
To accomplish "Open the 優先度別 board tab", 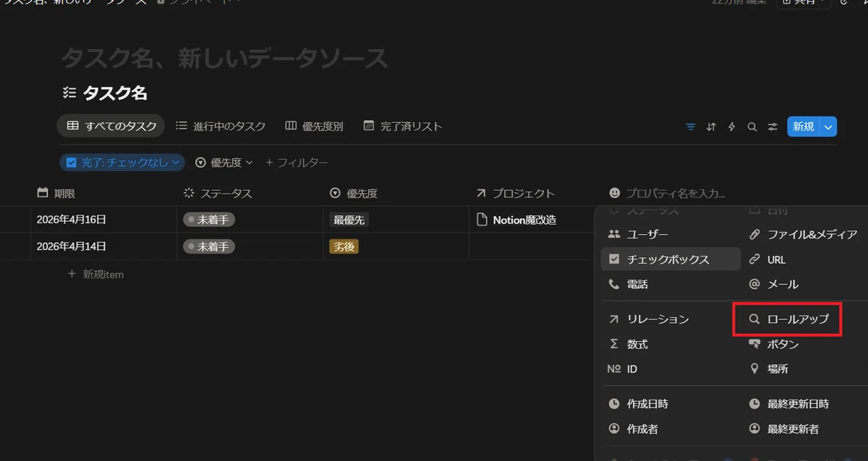I will pyautogui.click(x=314, y=126).
